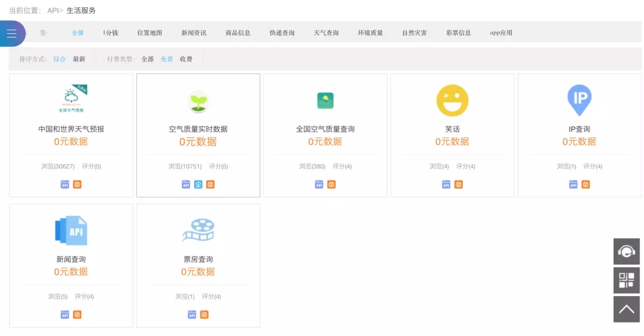This screenshot has height=336, width=644.
Task: Open the 全国空气质量查询 title link
Action: (x=325, y=129)
